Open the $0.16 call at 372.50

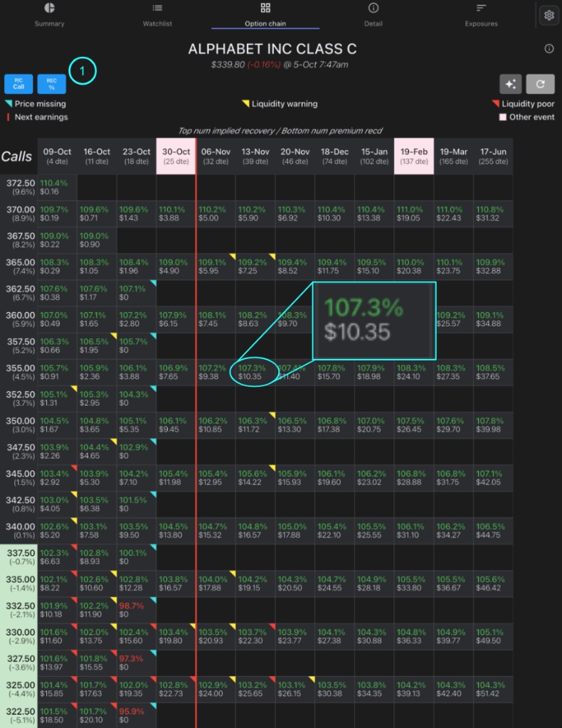(x=57, y=187)
